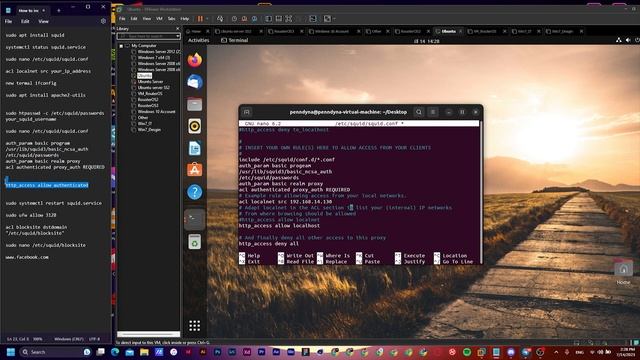Open VMware Edit menu
This screenshot has width=640, height=360.
click(x=134, y=19)
